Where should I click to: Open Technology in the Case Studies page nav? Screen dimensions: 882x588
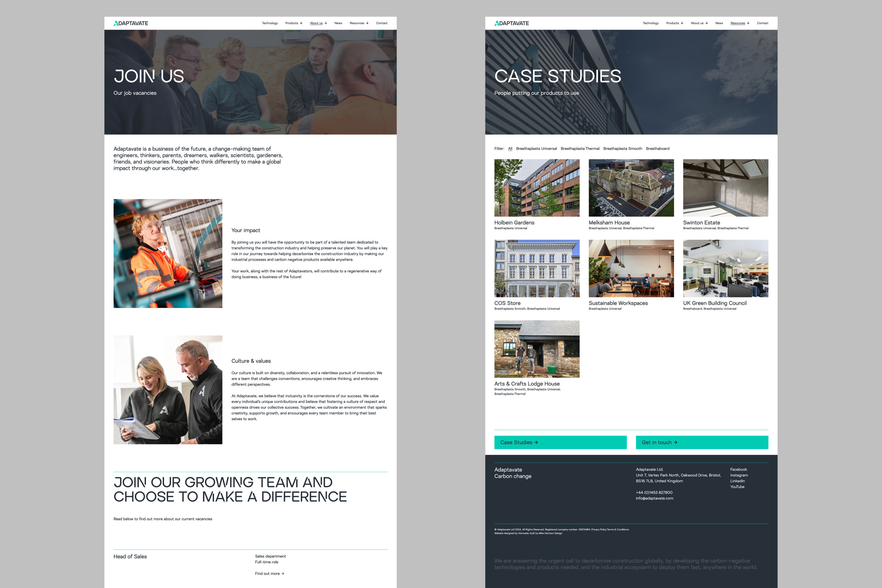pos(650,23)
